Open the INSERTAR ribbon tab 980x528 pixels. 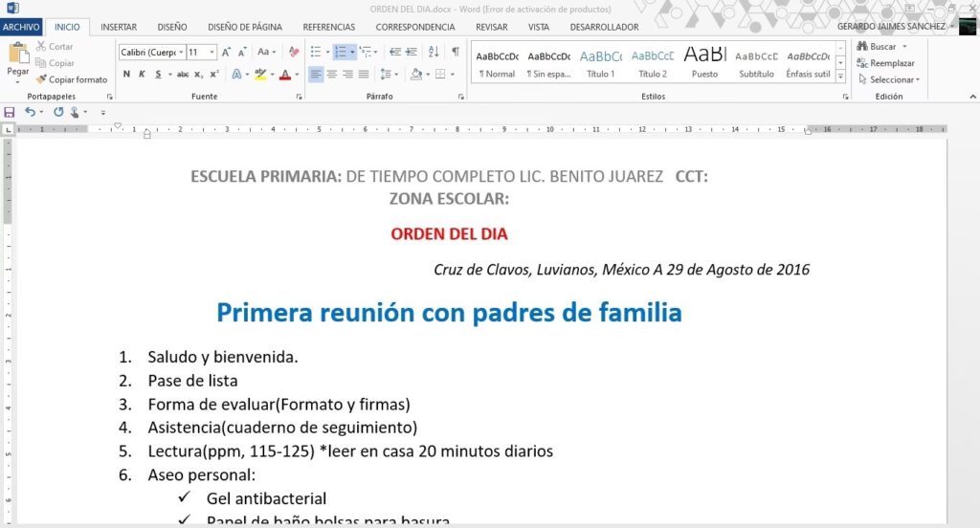click(119, 27)
